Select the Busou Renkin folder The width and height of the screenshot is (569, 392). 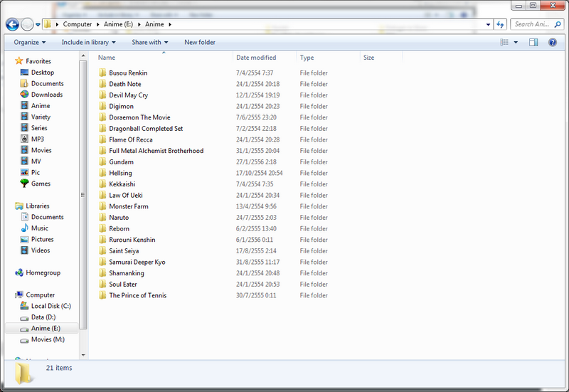(x=128, y=73)
